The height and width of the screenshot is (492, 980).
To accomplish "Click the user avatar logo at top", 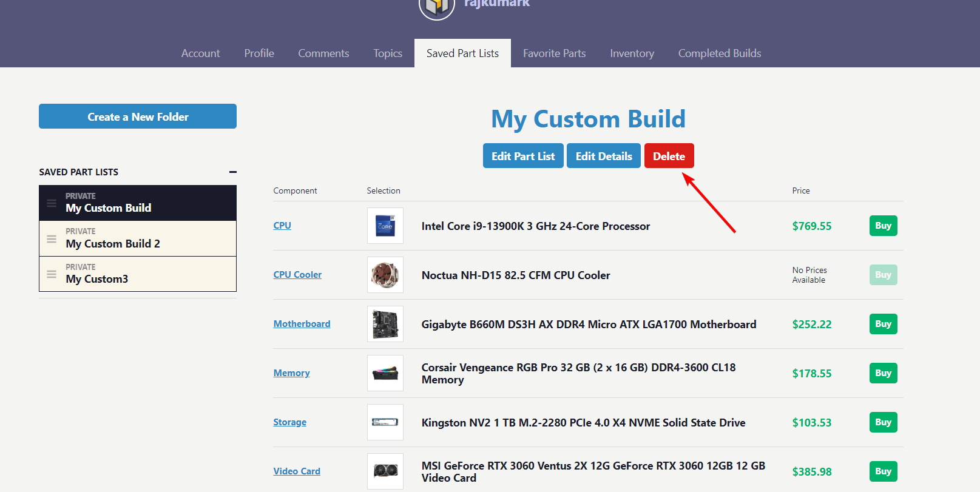I will (437, 7).
